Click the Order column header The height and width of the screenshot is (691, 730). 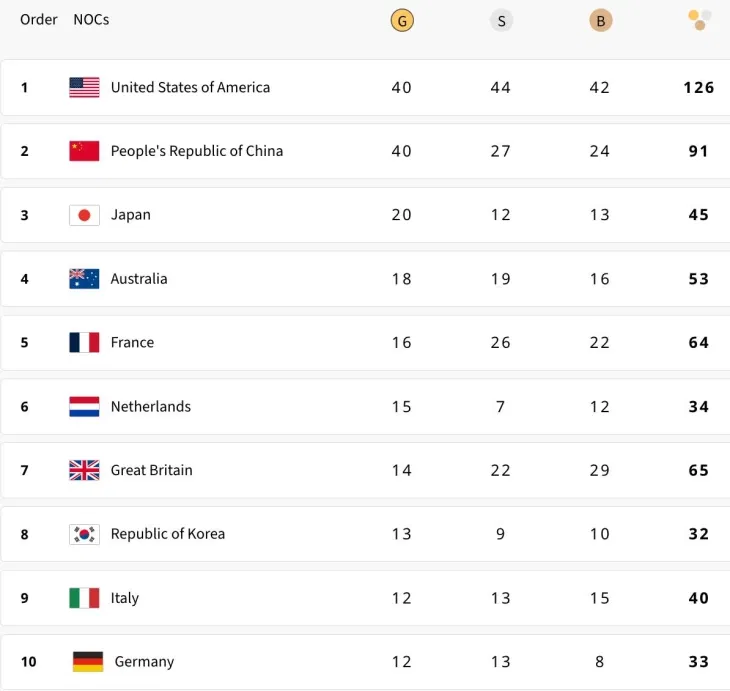point(39,20)
